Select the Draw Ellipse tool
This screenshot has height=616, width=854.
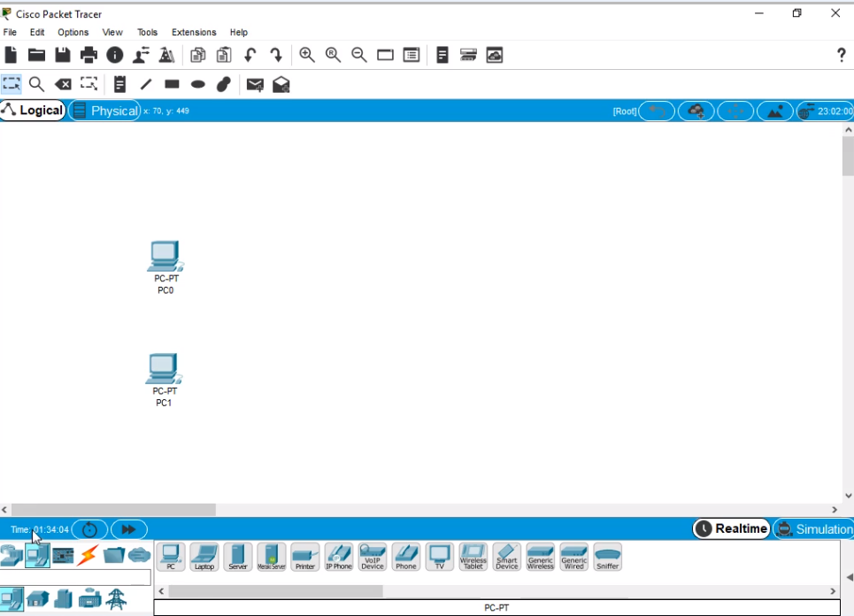click(197, 84)
